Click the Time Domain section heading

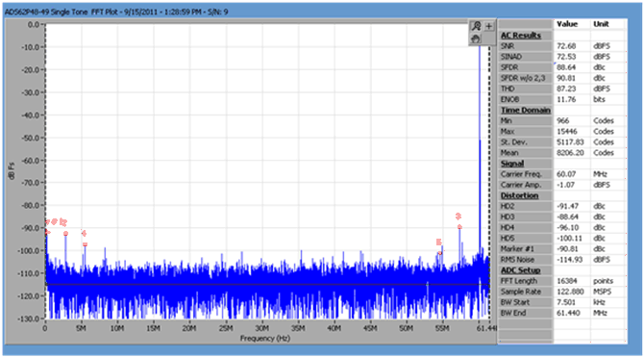526,111
